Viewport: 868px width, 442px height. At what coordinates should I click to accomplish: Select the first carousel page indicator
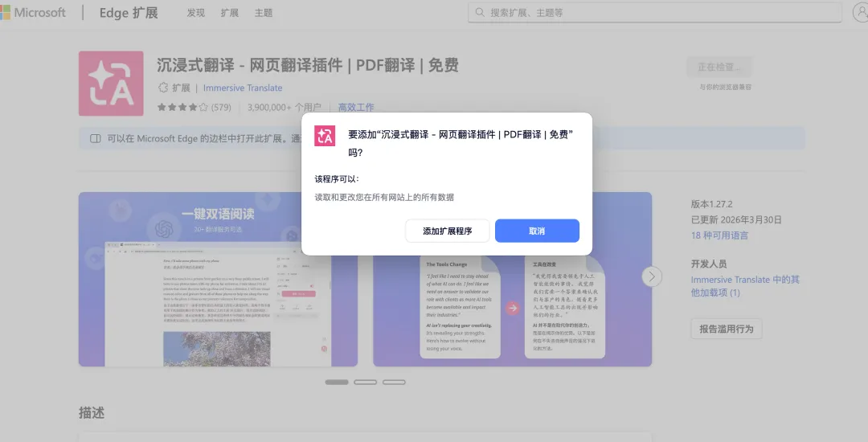tap(337, 382)
